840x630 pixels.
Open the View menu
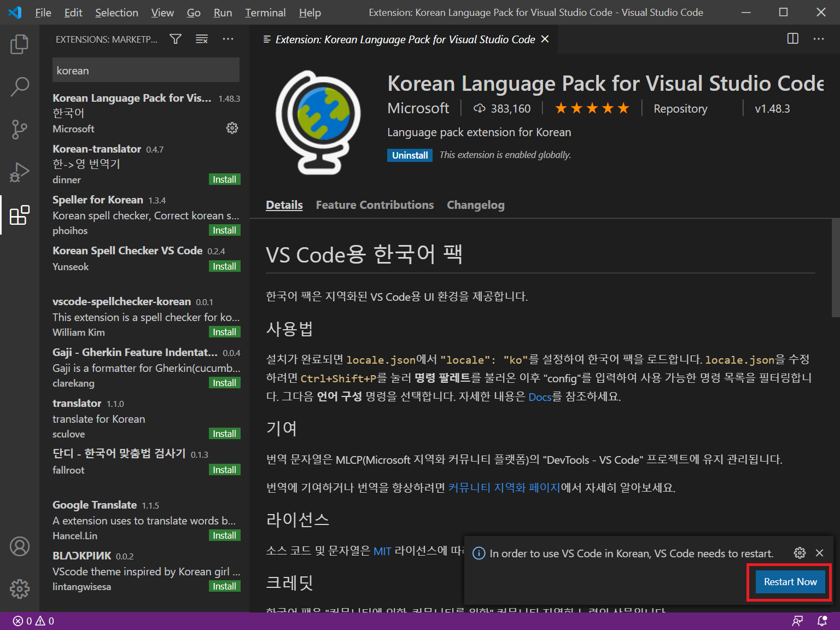click(162, 13)
